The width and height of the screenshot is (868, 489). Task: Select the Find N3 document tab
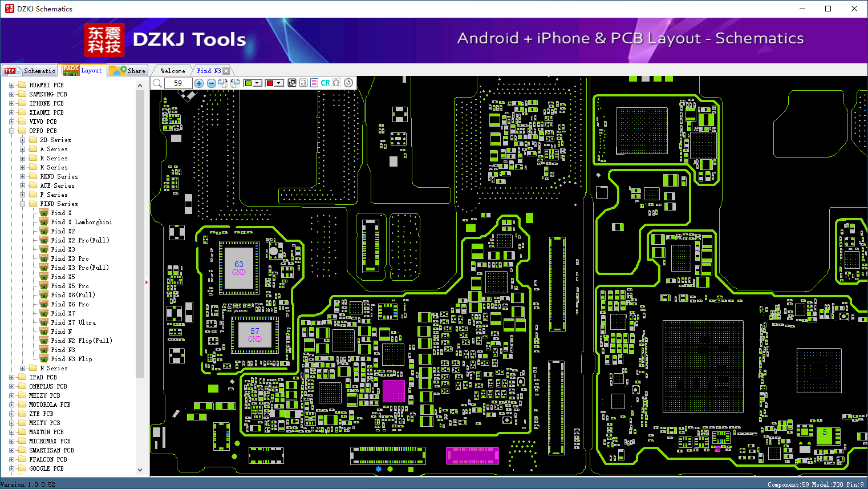click(208, 71)
